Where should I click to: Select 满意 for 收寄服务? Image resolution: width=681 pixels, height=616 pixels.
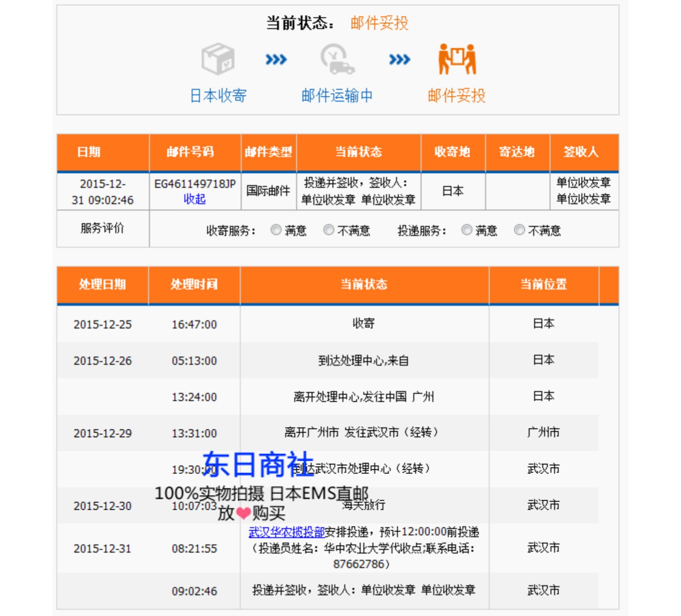coord(276,230)
